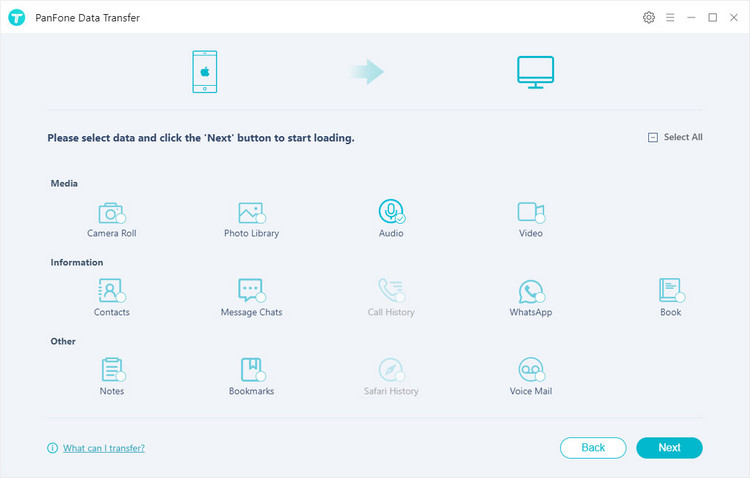Click the 'Contacts' label

click(x=112, y=312)
